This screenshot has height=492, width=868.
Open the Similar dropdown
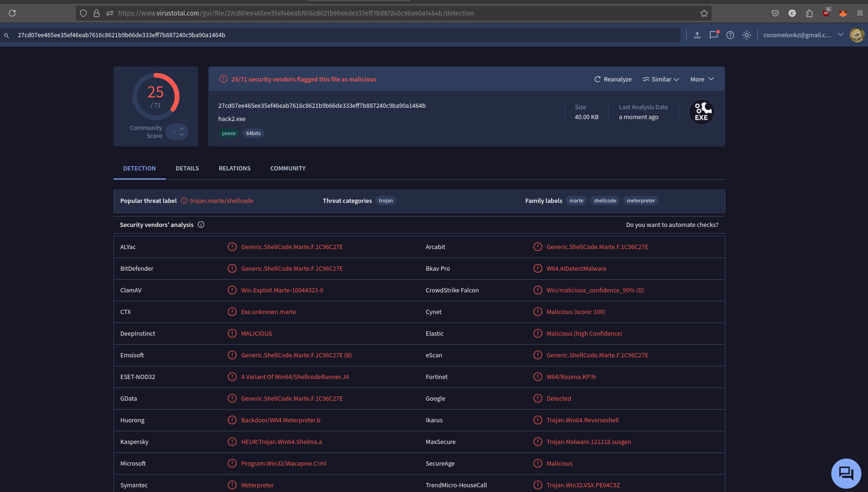(661, 79)
